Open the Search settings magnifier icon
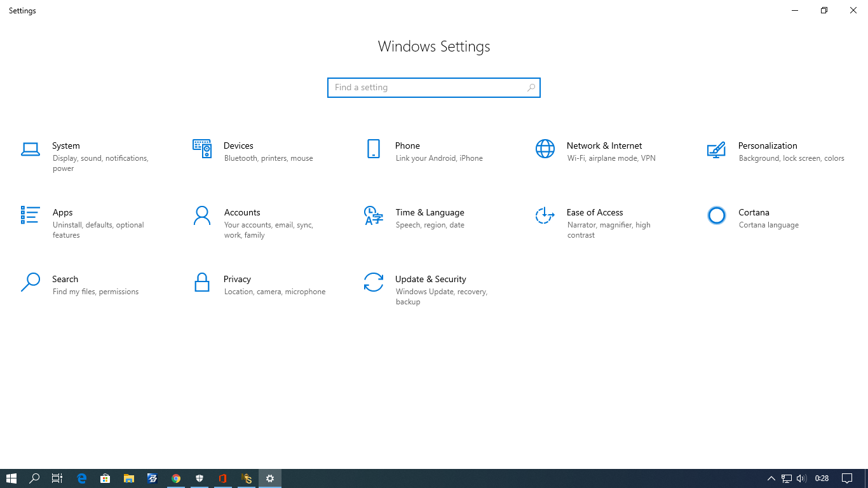 coord(31,282)
